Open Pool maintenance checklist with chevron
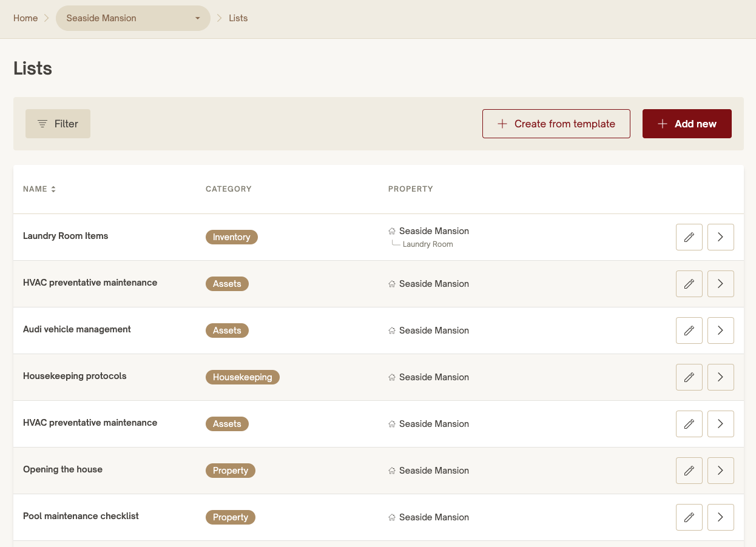This screenshot has height=547, width=756. (x=720, y=517)
